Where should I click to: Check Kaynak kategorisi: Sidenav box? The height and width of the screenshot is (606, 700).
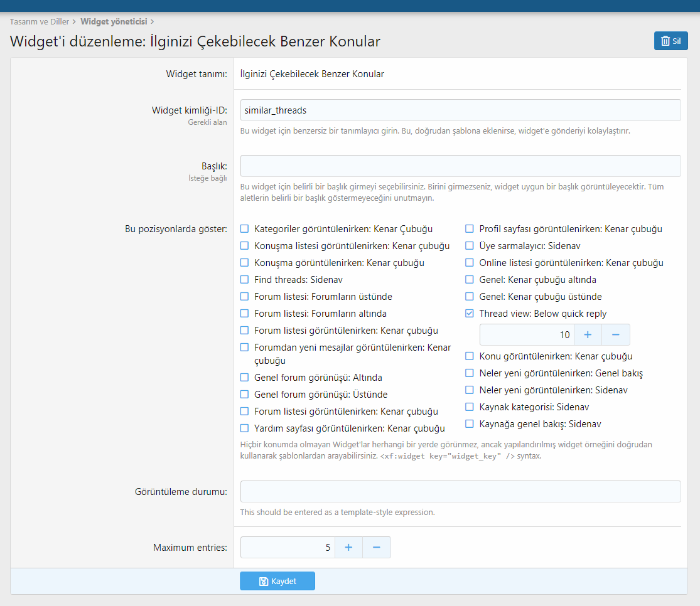click(x=470, y=407)
